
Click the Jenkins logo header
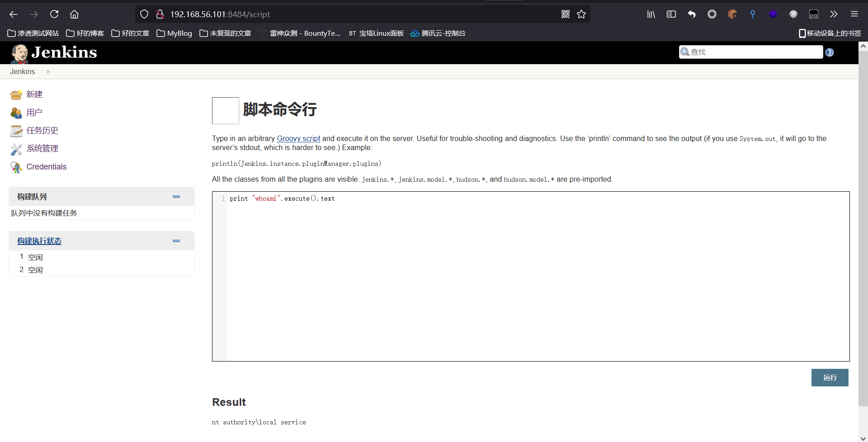pos(54,53)
